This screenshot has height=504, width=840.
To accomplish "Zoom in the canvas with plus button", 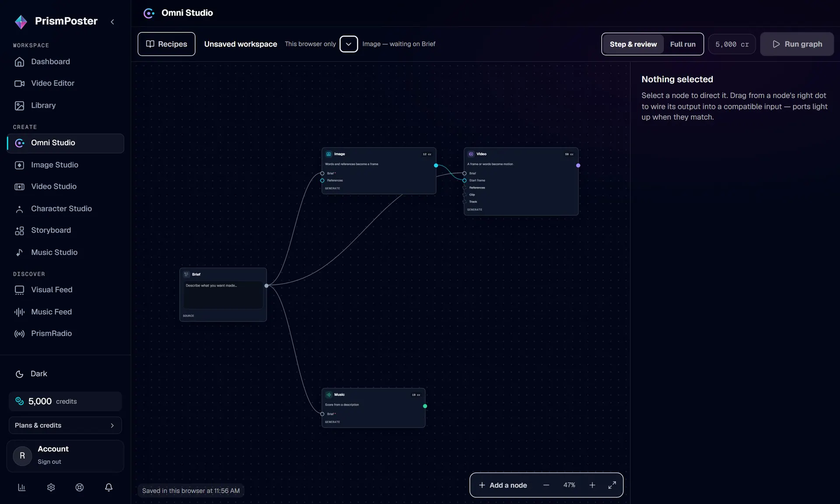I will pyautogui.click(x=592, y=485).
